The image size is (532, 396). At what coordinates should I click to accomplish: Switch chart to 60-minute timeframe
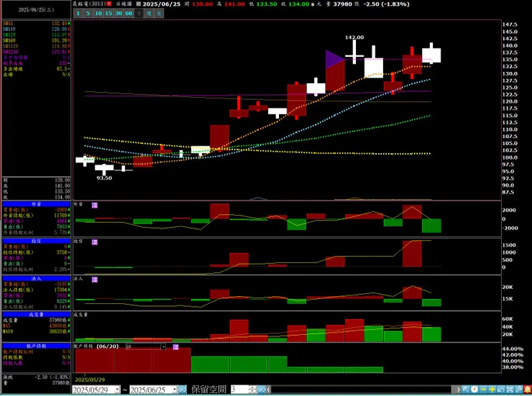[129, 14]
